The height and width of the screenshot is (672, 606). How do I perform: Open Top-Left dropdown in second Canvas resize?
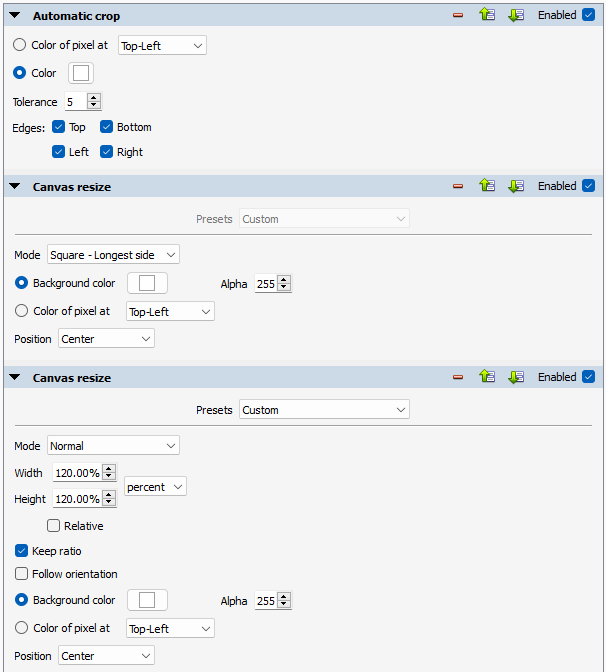pos(170,628)
